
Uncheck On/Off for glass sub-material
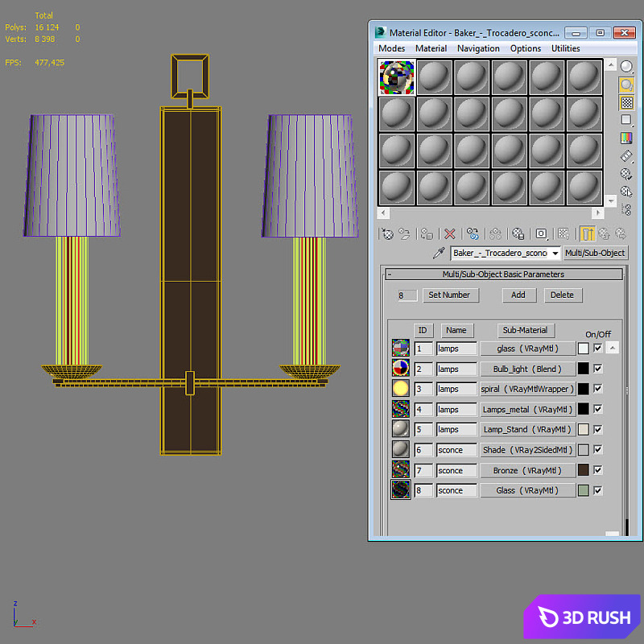pos(598,349)
